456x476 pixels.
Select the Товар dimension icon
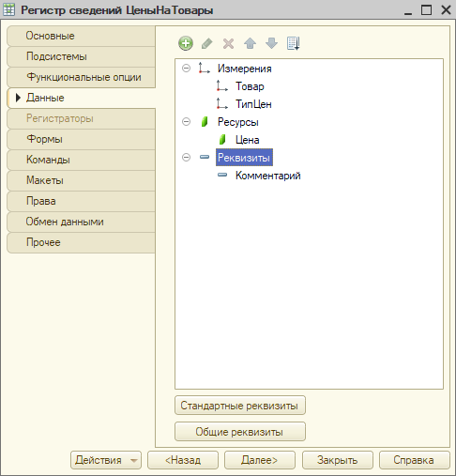pyautogui.click(x=222, y=86)
